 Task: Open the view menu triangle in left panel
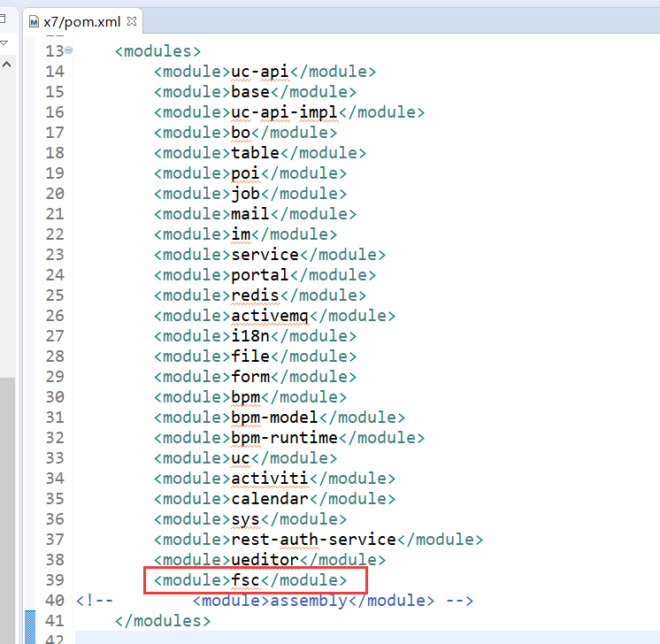coord(4,42)
